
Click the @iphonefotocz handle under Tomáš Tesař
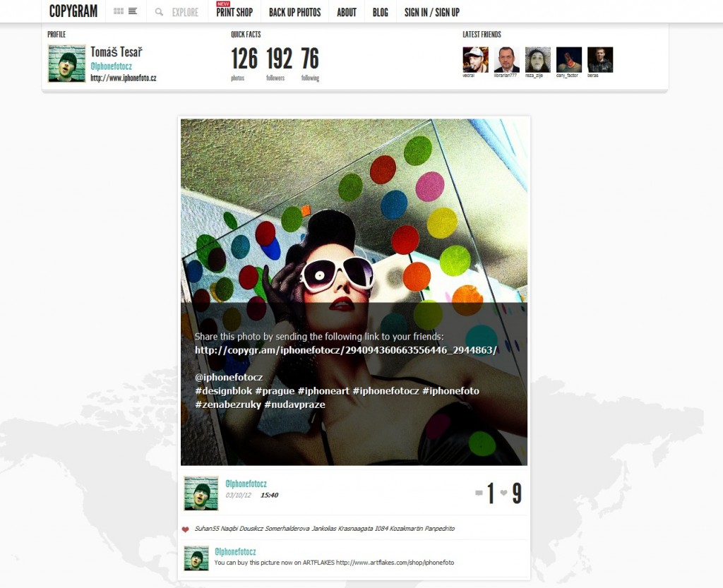click(x=111, y=66)
